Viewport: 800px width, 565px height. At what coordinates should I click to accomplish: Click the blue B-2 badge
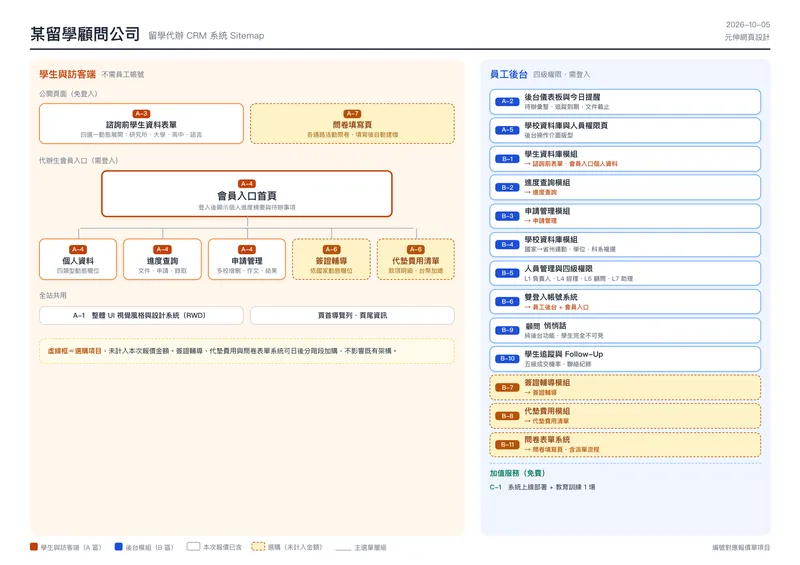click(x=507, y=188)
